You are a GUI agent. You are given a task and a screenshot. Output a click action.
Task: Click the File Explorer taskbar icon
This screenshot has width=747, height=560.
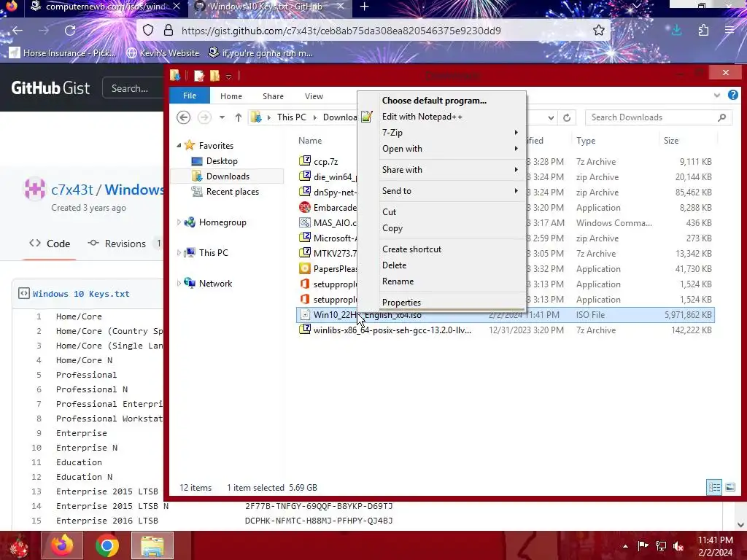pyautogui.click(x=152, y=545)
